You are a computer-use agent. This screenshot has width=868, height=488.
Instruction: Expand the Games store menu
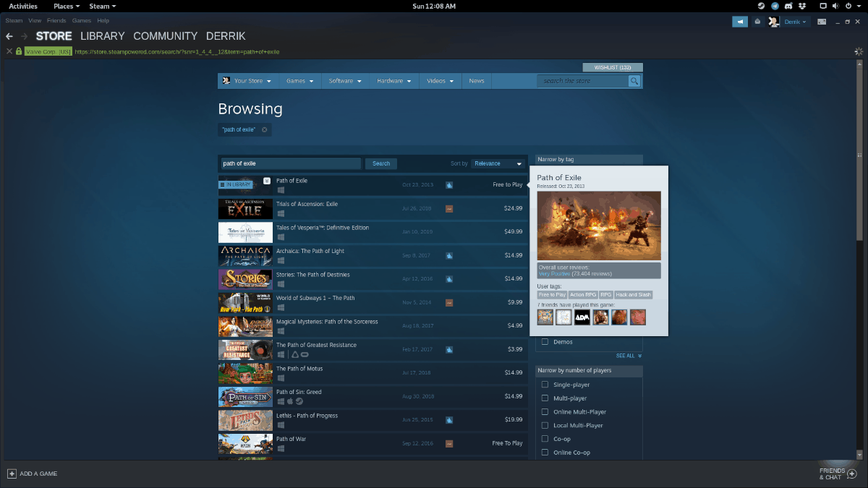point(299,81)
